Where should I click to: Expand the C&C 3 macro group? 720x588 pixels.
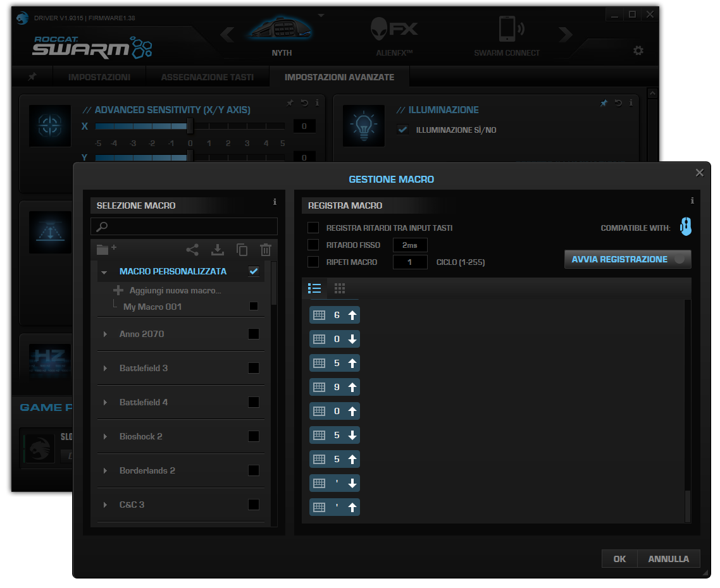[105, 505]
